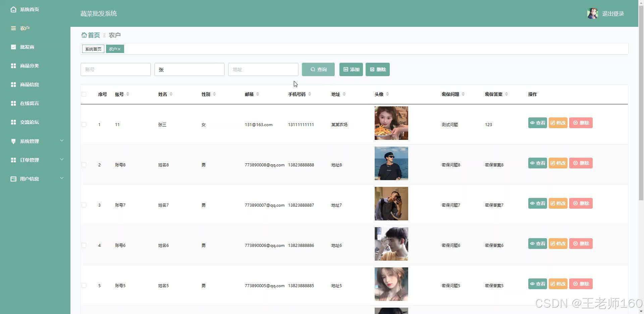Click 查看 for the 张三 row
This screenshot has height=314, width=644.
[x=538, y=123]
